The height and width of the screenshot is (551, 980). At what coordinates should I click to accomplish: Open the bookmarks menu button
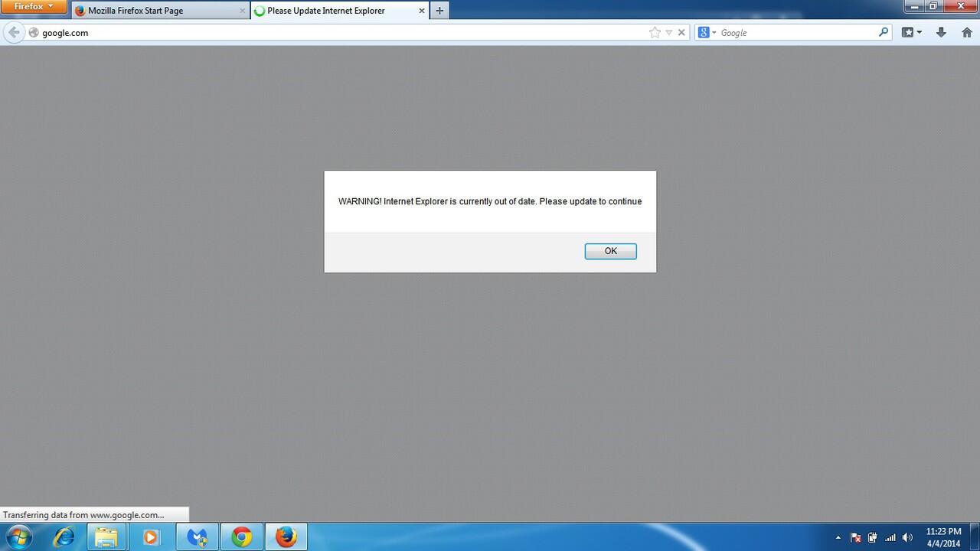tap(911, 32)
